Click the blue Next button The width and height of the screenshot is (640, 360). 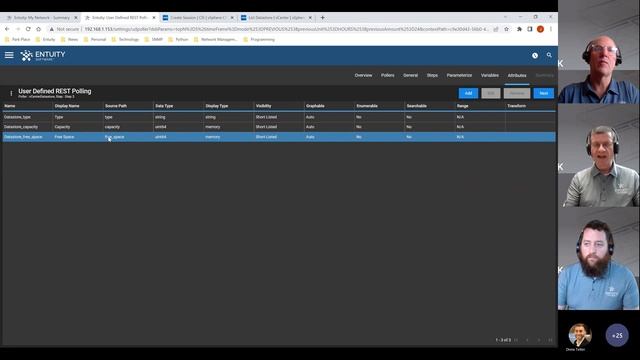coord(543,93)
